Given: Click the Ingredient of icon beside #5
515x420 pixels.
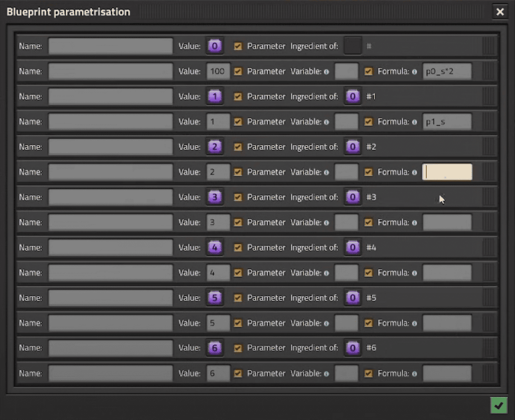Looking at the screenshot, I should [353, 297].
